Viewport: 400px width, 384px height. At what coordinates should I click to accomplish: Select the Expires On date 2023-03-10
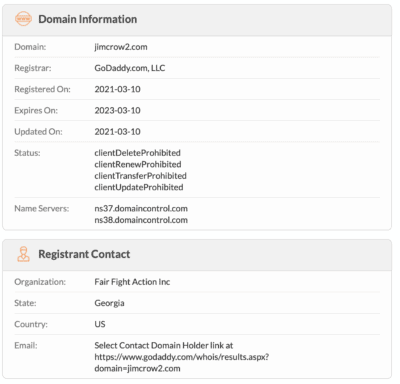pyautogui.click(x=117, y=110)
